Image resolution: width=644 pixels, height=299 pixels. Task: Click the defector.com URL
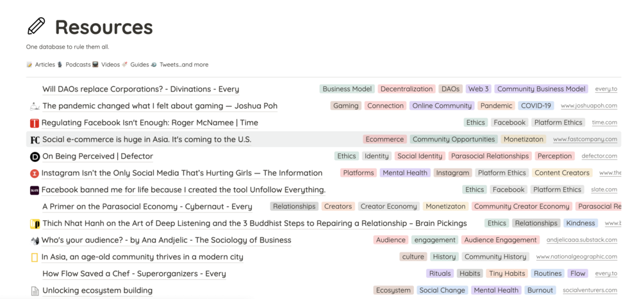[599, 156]
